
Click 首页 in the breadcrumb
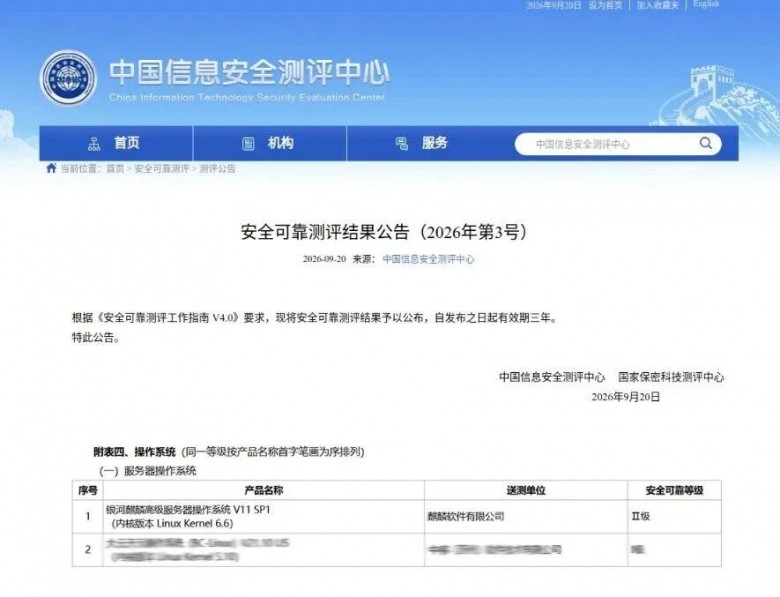click(x=115, y=169)
